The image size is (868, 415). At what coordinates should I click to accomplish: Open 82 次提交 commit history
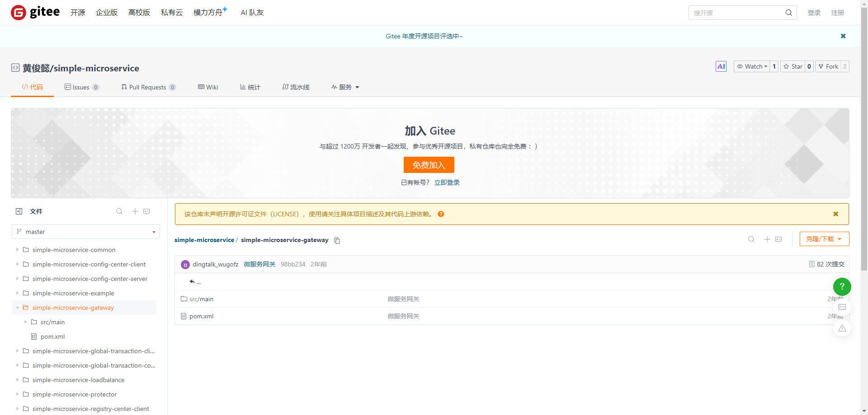tap(826, 264)
